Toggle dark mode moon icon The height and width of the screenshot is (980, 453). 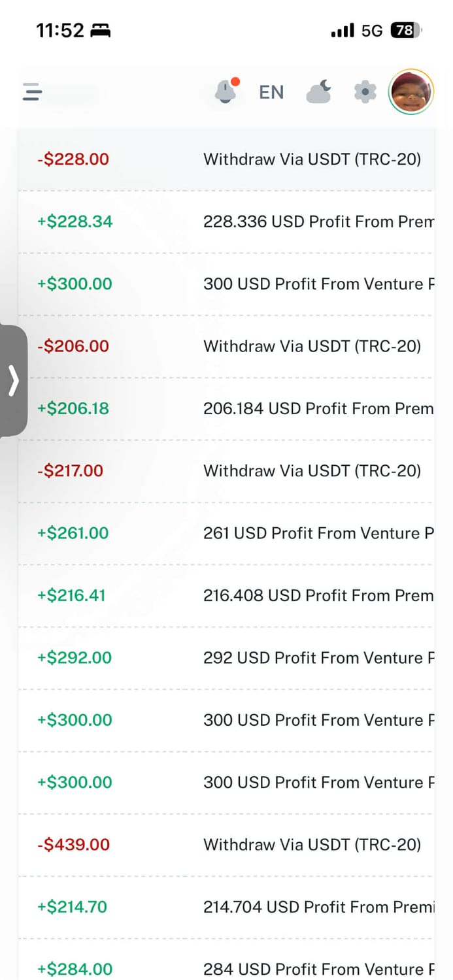pyautogui.click(x=318, y=92)
